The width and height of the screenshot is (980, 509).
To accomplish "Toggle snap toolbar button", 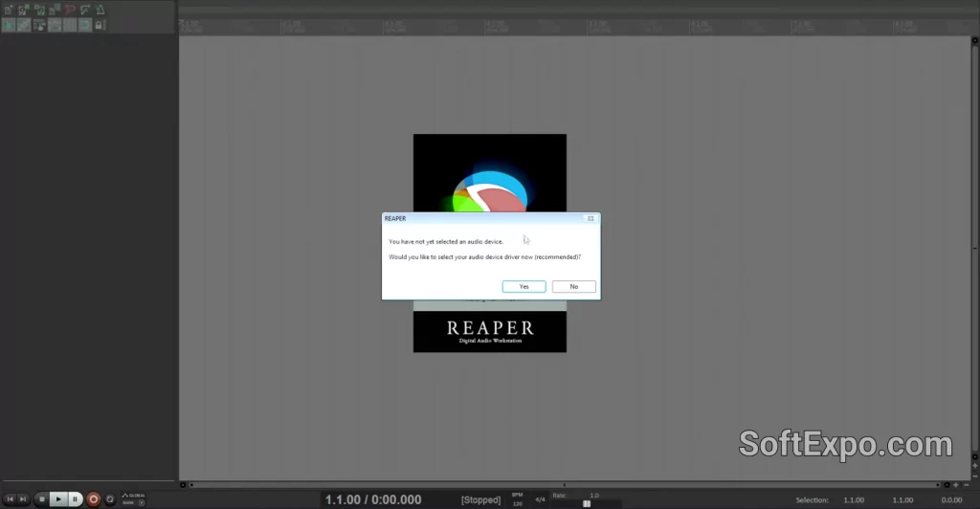I will tap(85, 25).
